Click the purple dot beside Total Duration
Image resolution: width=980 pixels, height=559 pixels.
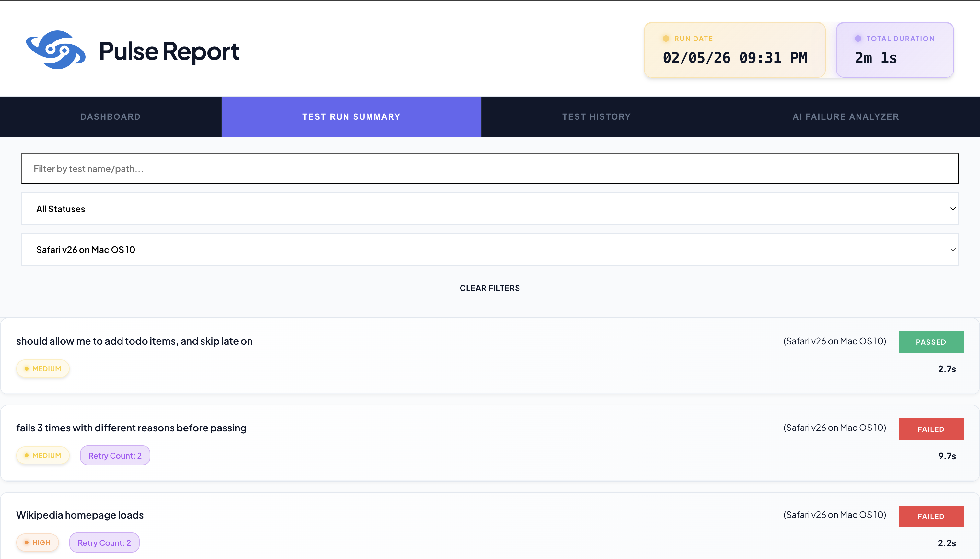[x=858, y=39]
